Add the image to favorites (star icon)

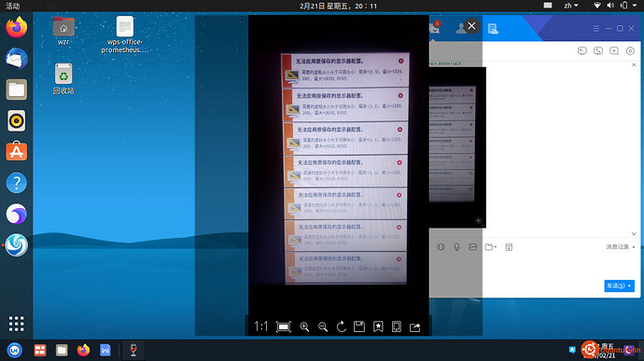click(x=378, y=326)
